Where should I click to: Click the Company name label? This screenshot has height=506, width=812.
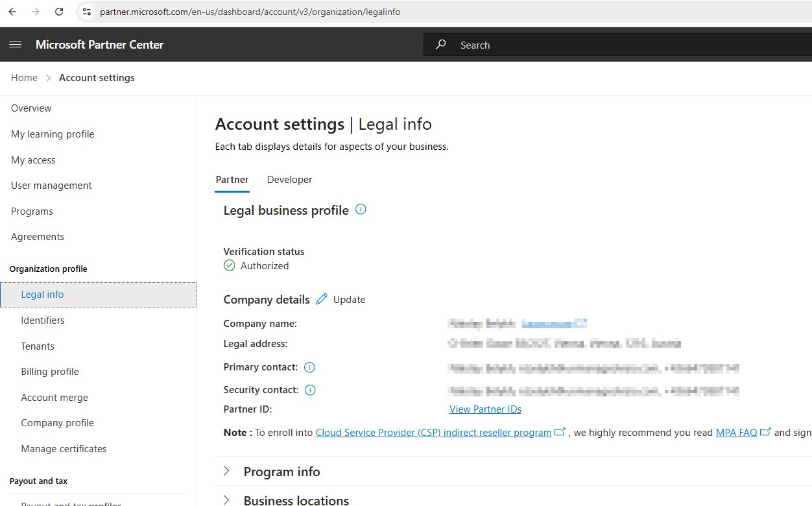260,324
